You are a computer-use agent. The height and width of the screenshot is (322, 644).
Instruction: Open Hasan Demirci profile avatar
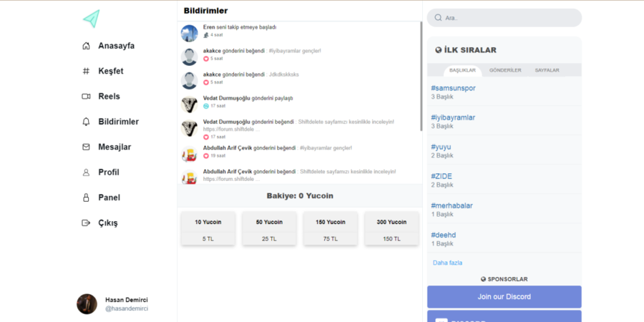(x=87, y=304)
